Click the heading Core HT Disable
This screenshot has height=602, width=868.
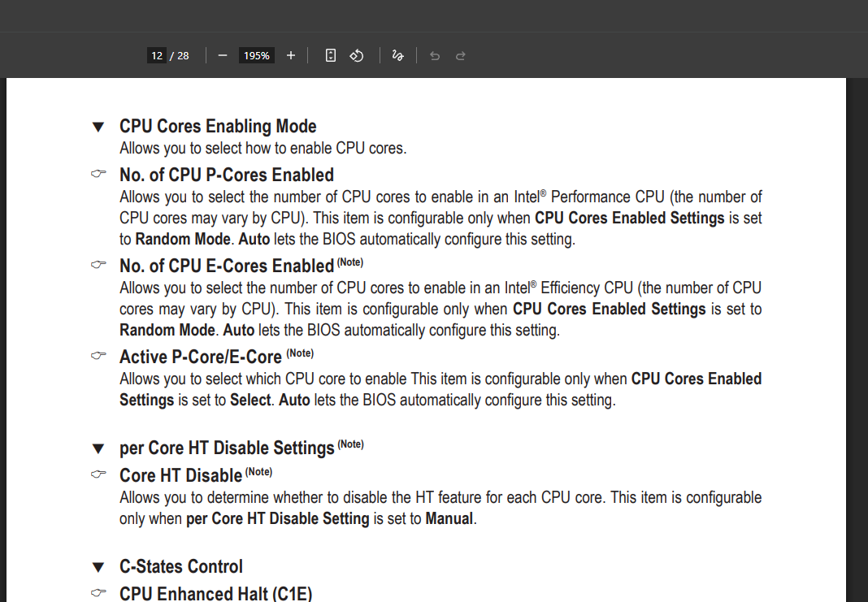pos(181,475)
